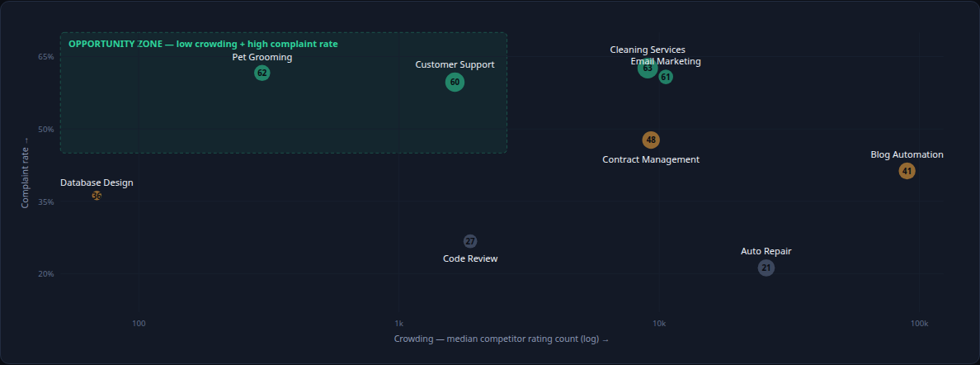Viewport: 980px width, 365px height.
Task: Click the 1k x-axis tick label
Action: (398, 324)
